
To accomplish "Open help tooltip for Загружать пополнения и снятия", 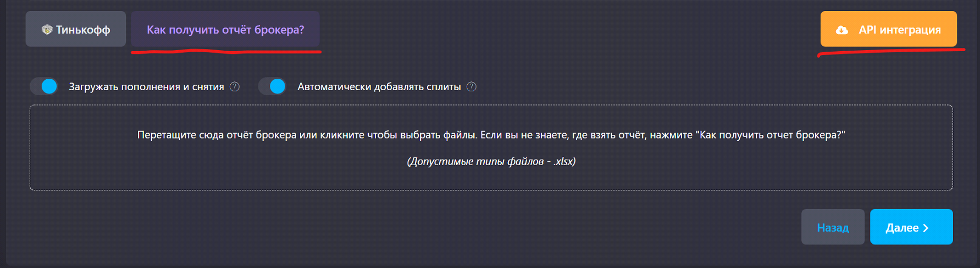I will pyautogui.click(x=235, y=86).
